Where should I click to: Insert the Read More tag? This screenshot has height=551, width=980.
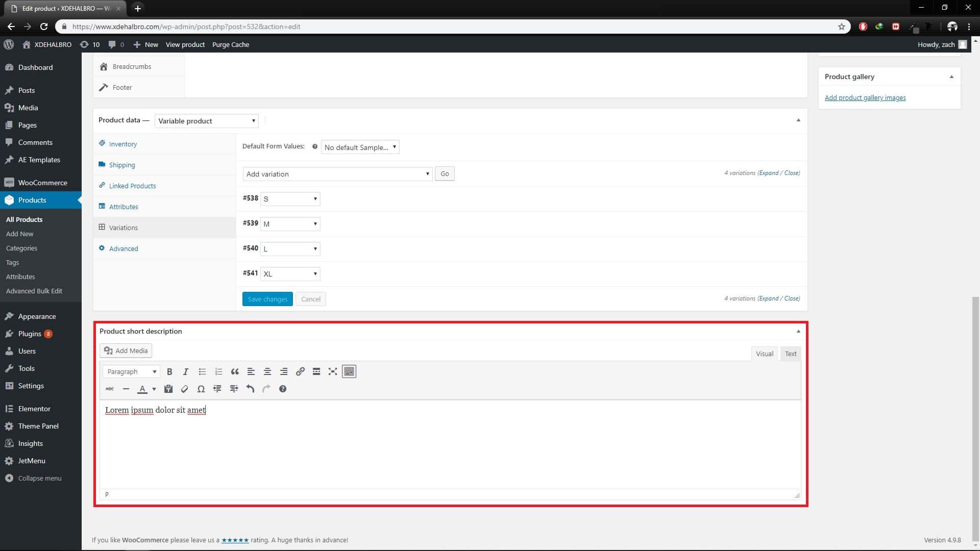tap(316, 371)
